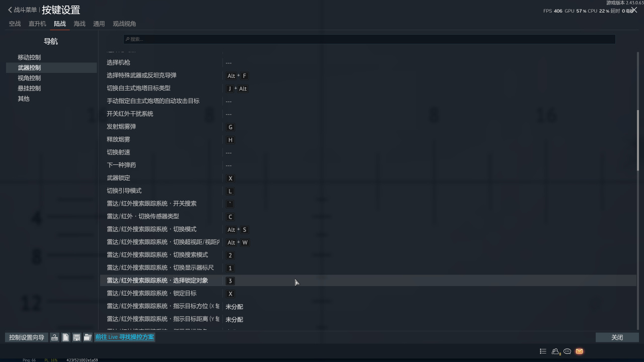Edit G key binding for 发射烟雾弹
The width and height of the screenshot is (644, 362).
click(x=230, y=127)
